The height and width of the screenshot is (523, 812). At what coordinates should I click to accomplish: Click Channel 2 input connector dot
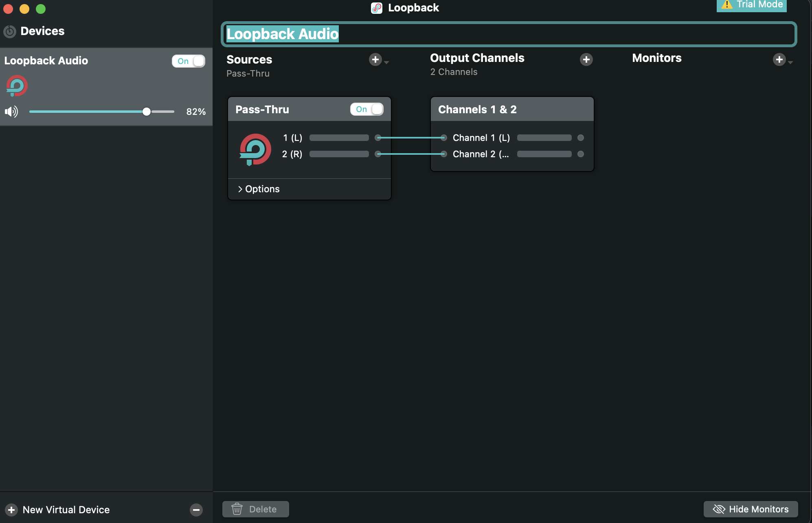(444, 154)
